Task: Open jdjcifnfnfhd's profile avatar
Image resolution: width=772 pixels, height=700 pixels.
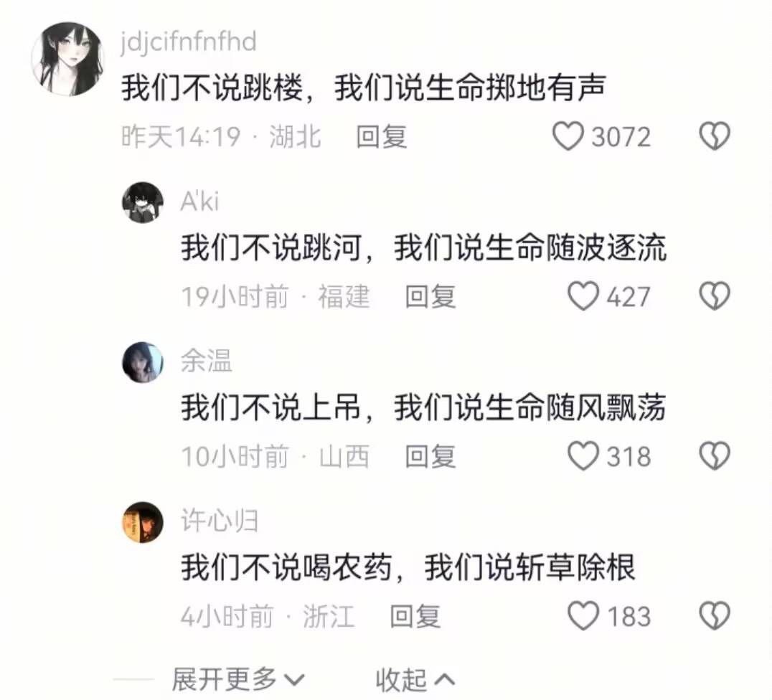Action: [68, 59]
